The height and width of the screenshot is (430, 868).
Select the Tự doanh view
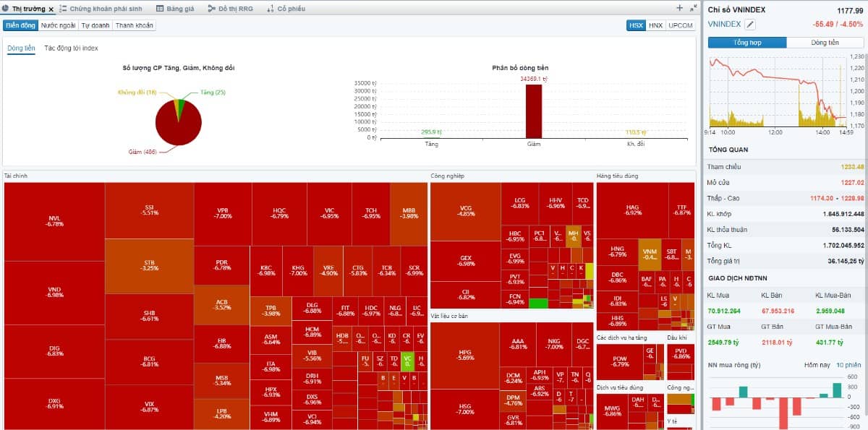tap(95, 25)
